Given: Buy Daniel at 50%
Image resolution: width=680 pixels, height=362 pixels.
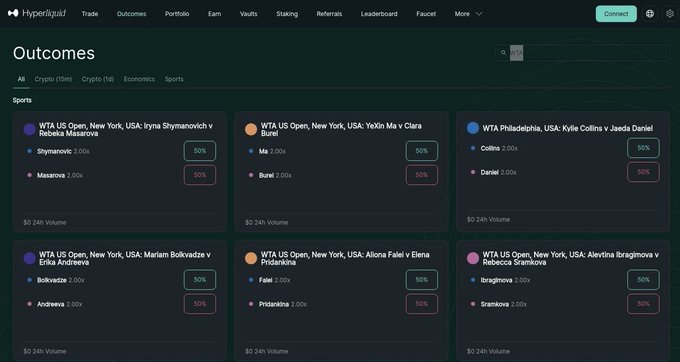Looking at the screenshot, I should [x=644, y=172].
